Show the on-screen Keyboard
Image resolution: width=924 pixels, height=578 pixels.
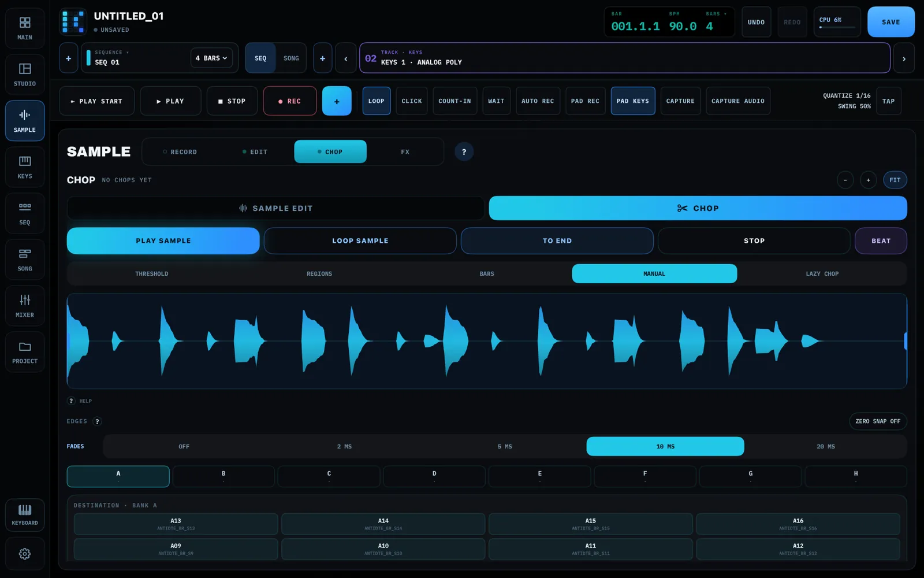(x=25, y=514)
